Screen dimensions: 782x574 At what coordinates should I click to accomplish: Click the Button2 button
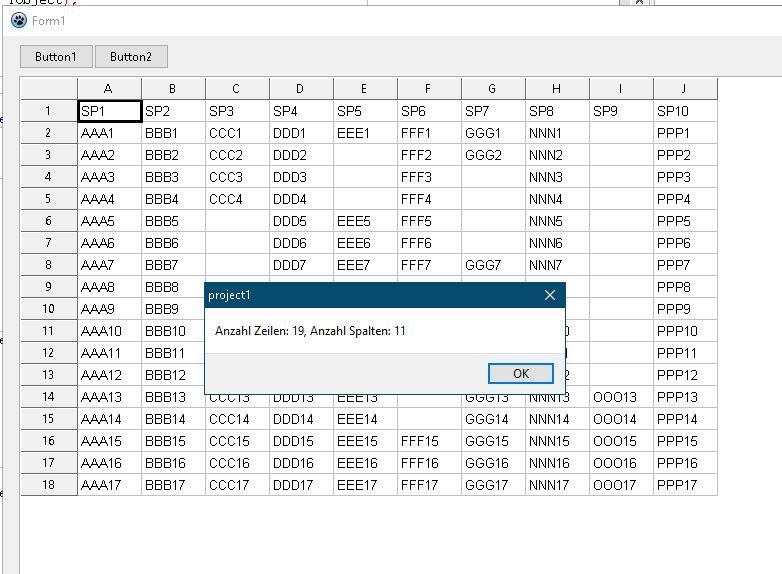click(131, 57)
